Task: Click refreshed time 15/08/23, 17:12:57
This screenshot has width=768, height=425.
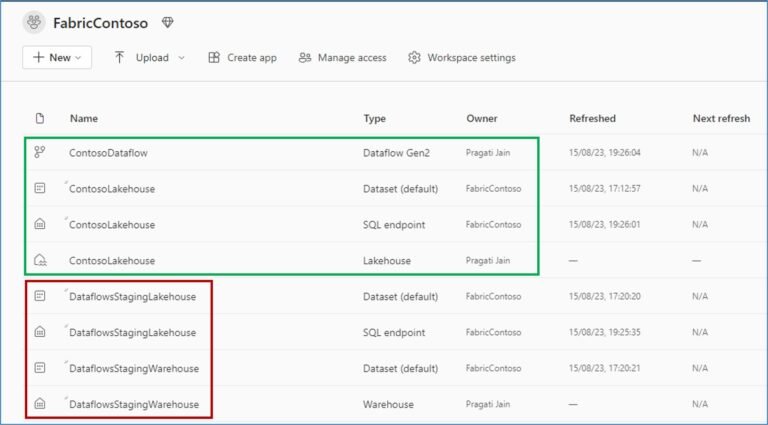Action: [x=604, y=189]
